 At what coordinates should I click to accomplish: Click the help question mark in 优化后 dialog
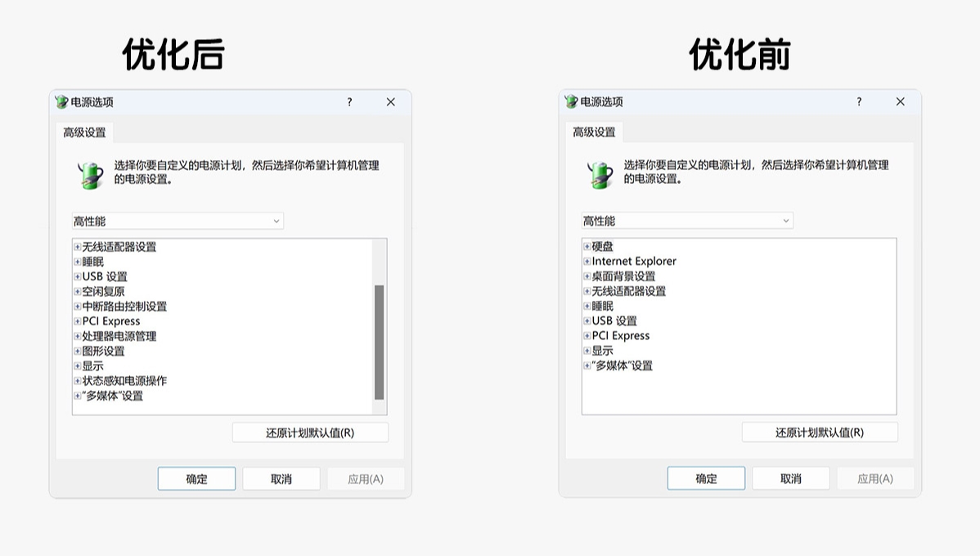click(x=349, y=102)
